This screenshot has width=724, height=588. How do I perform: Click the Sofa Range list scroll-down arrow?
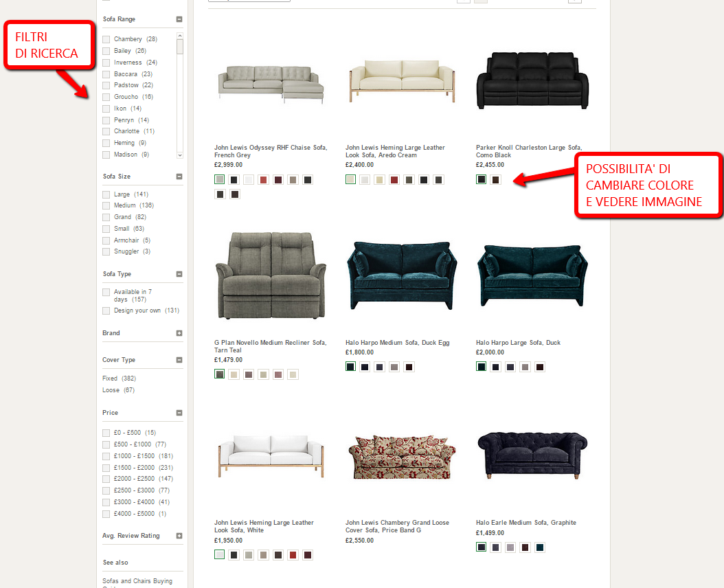pyautogui.click(x=180, y=155)
